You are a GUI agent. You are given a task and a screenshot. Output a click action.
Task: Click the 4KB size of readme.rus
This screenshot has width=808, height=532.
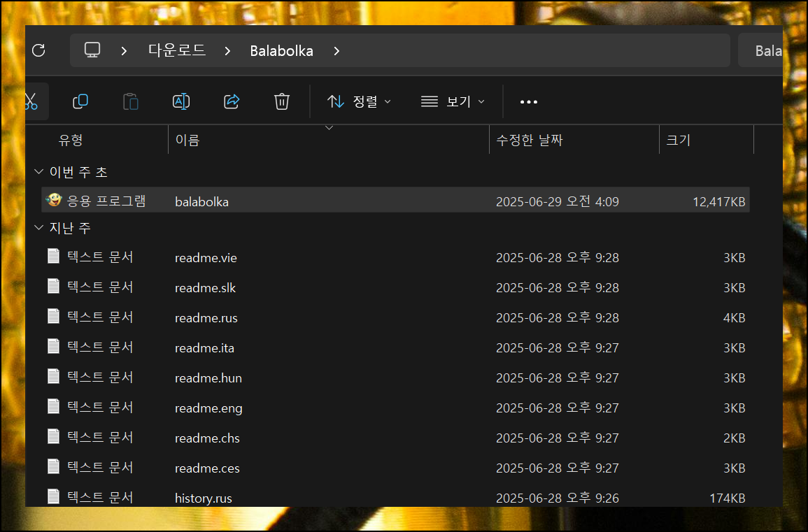[734, 318]
